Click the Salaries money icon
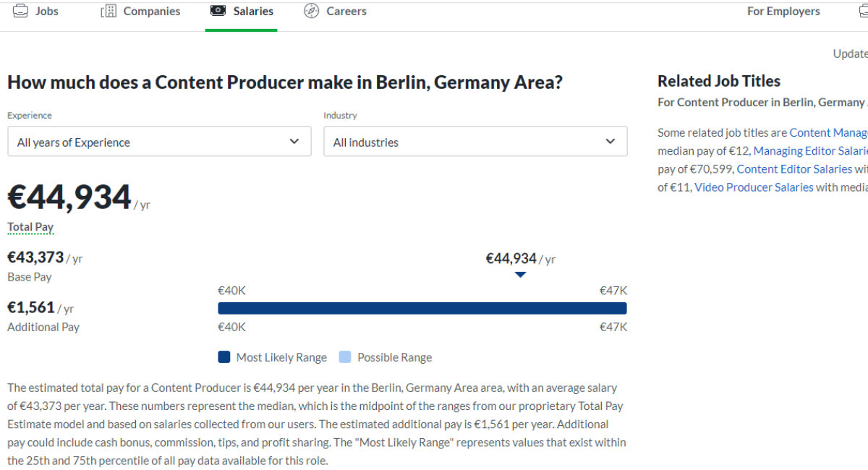868x470 pixels. (x=218, y=11)
